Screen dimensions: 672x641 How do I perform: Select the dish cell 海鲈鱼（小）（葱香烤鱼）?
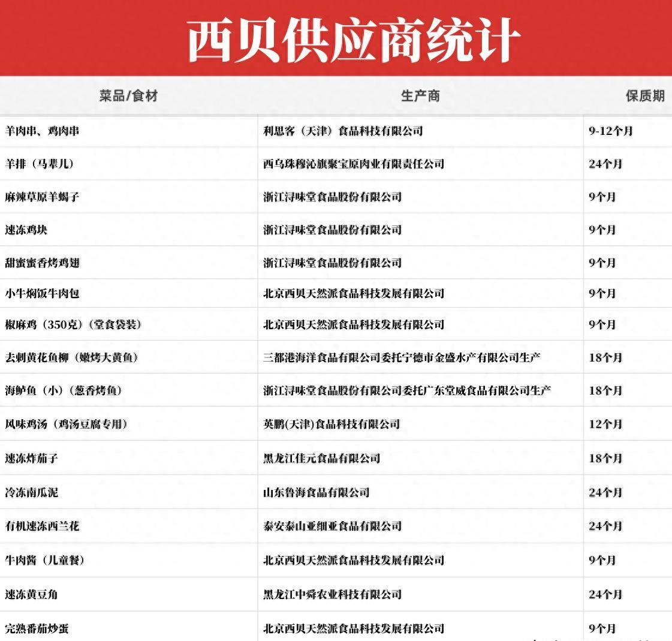[x=64, y=390]
